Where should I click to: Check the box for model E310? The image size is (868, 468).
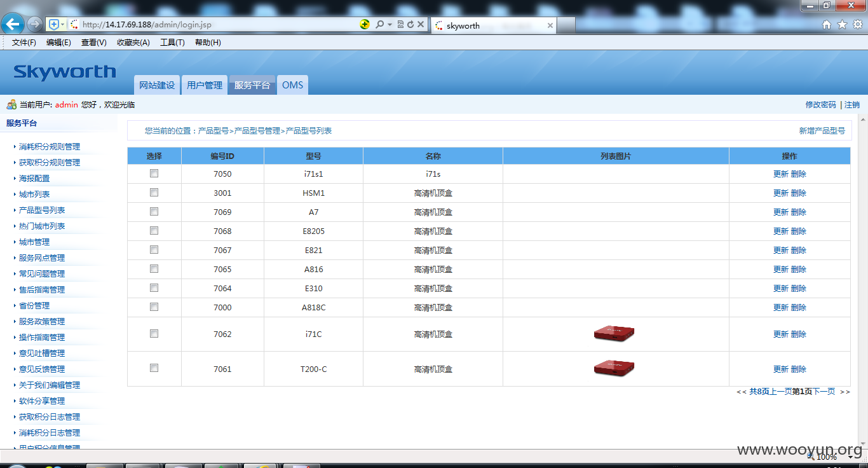click(x=154, y=287)
